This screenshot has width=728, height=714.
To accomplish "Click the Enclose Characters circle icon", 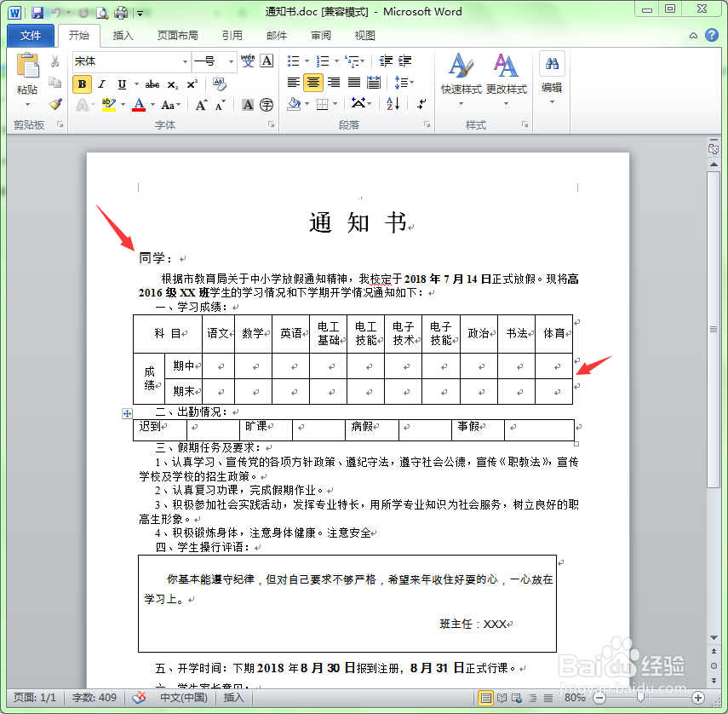I will pos(267,105).
